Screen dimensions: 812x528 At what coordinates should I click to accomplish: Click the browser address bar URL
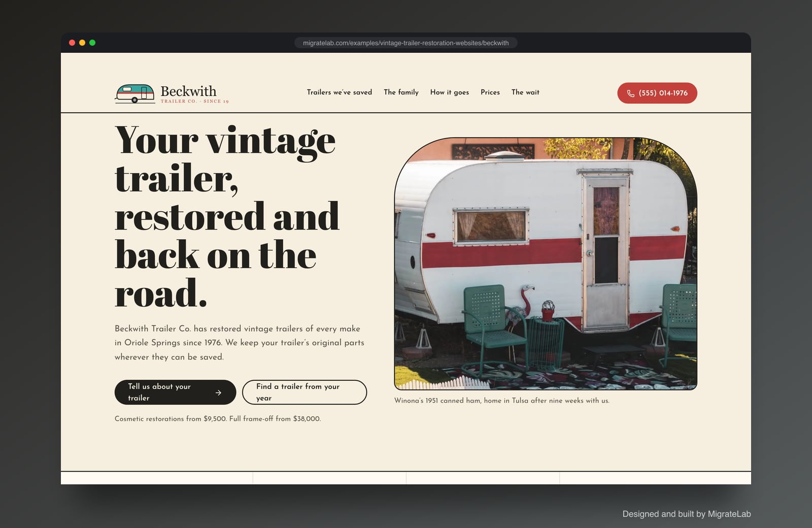(x=406, y=43)
